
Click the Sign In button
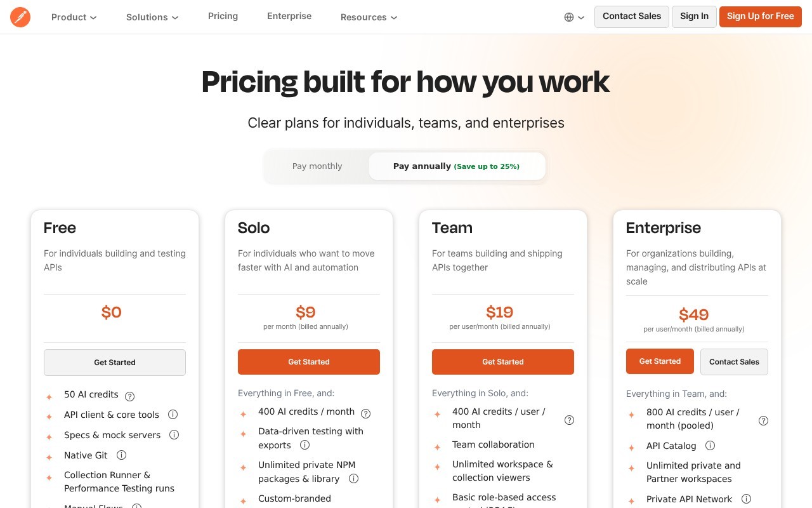pyautogui.click(x=694, y=17)
